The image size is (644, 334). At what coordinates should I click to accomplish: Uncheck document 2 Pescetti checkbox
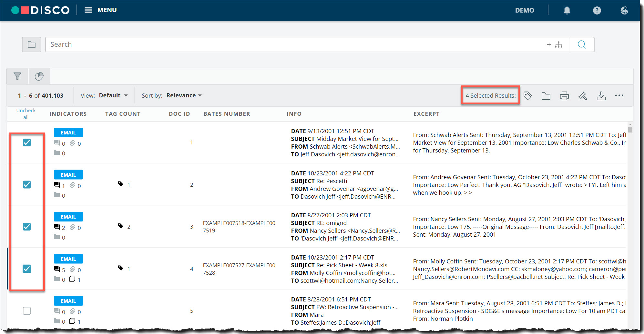(27, 184)
